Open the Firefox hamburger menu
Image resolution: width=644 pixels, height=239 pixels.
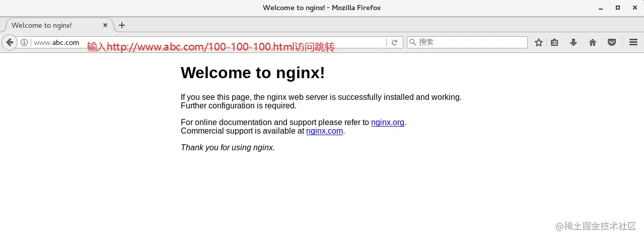pyautogui.click(x=633, y=42)
